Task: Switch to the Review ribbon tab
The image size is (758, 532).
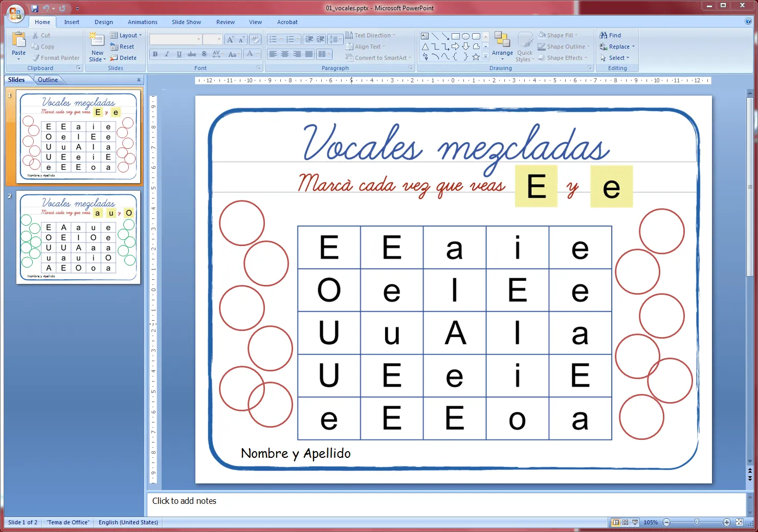Action: click(x=226, y=22)
